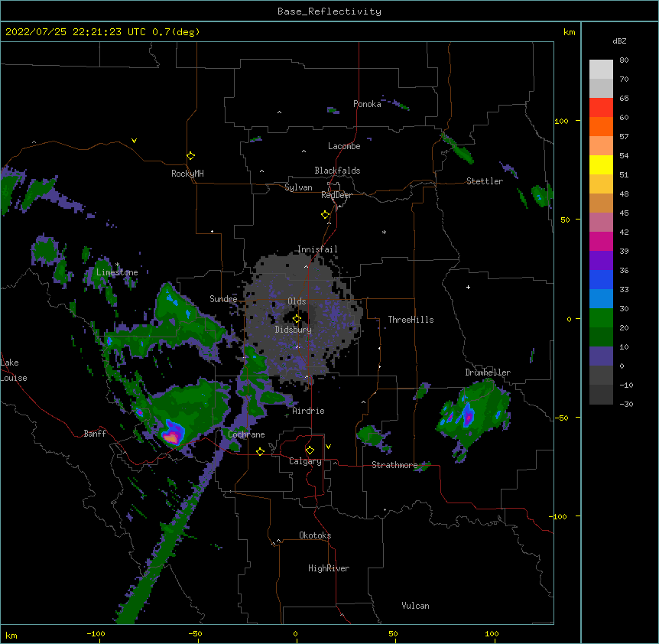Click the yellow v marker northwest of RockyMH
The width and height of the screenshot is (659, 644).
coord(134,141)
